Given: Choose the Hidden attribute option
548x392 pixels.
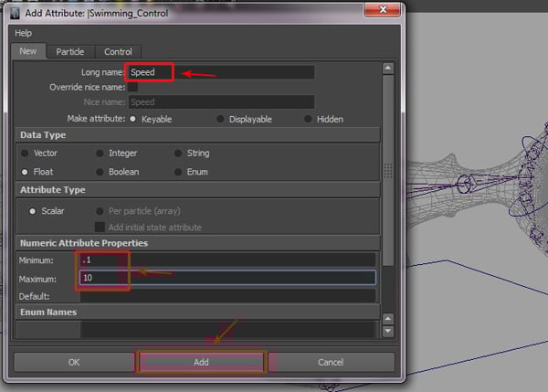Looking at the screenshot, I should [309, 119].
